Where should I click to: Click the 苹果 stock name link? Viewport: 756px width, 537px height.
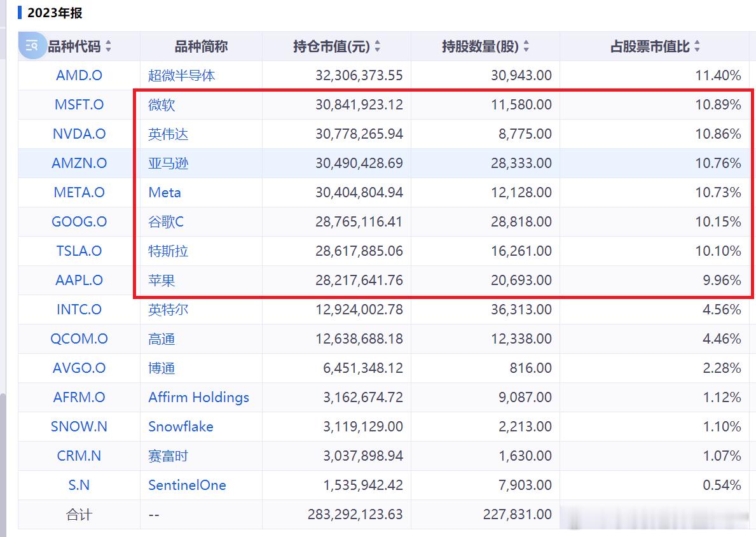(x=162, y=281)
